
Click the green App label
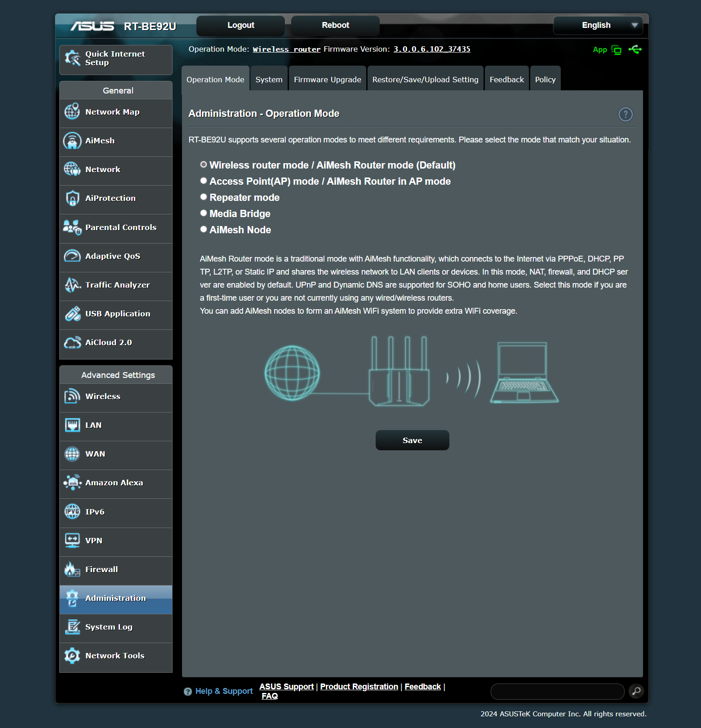click(600, 50)
